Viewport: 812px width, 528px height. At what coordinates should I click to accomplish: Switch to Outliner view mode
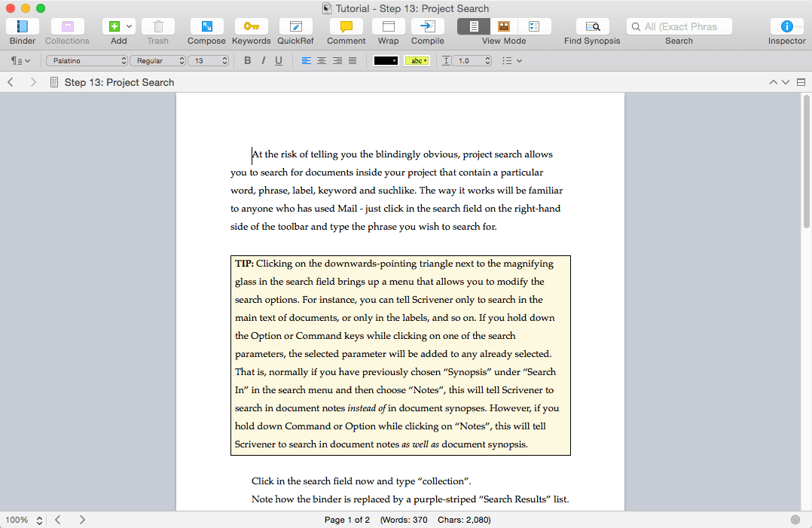tap(535, 26)
